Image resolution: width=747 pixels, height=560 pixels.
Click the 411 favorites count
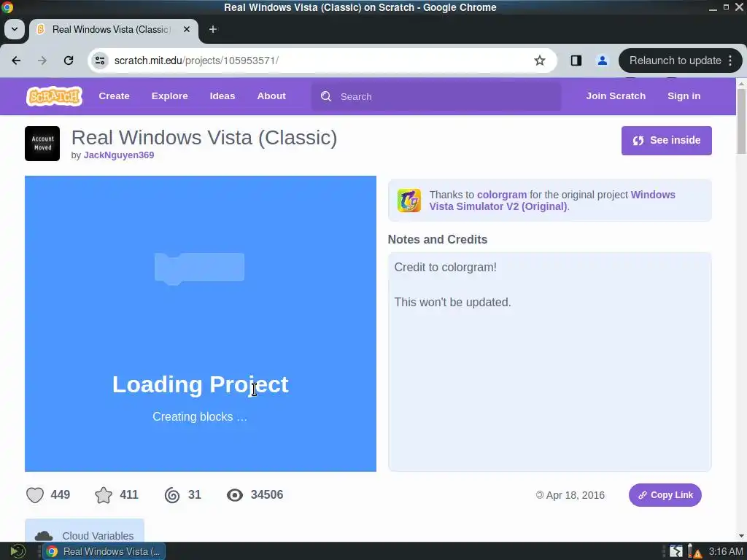click(x=129, y=495)
